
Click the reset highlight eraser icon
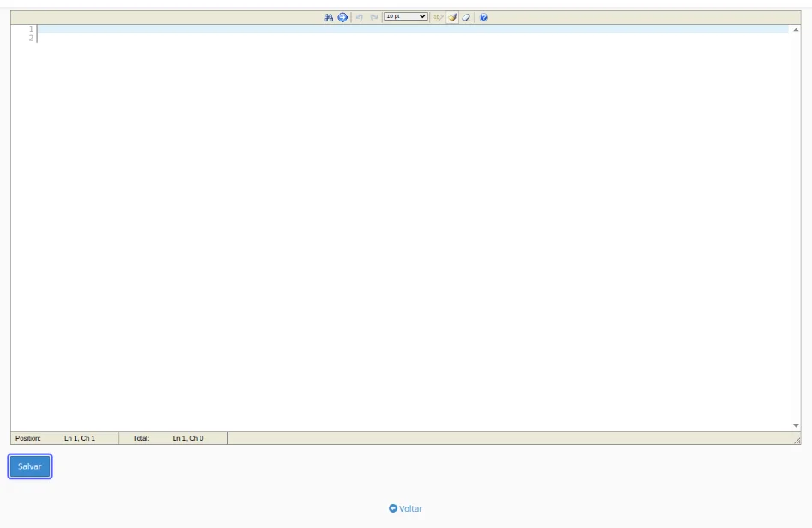(x=466, y=18)
